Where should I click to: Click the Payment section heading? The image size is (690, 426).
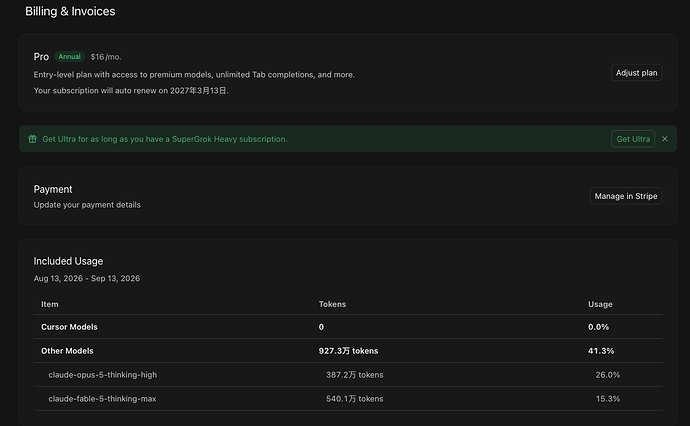tap(53, 189)
